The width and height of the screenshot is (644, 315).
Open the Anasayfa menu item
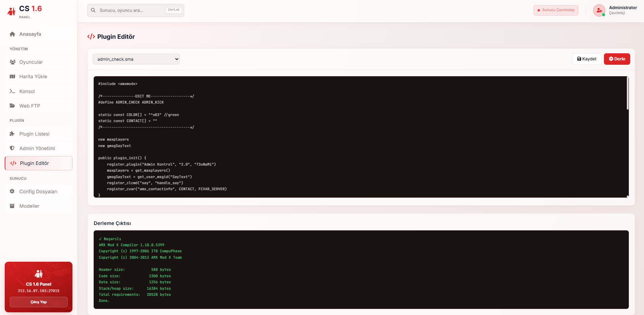(38, 34)
